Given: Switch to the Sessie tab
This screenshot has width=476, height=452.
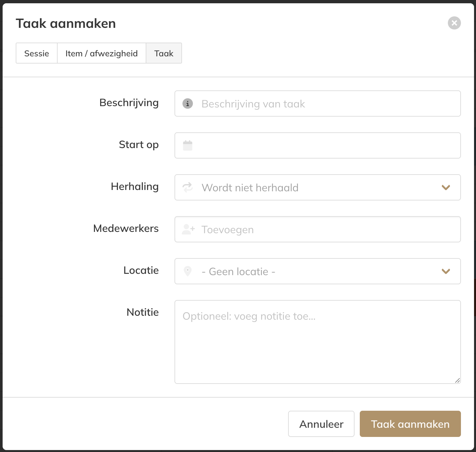Looking at the screenshot, I should coord(37,53).
